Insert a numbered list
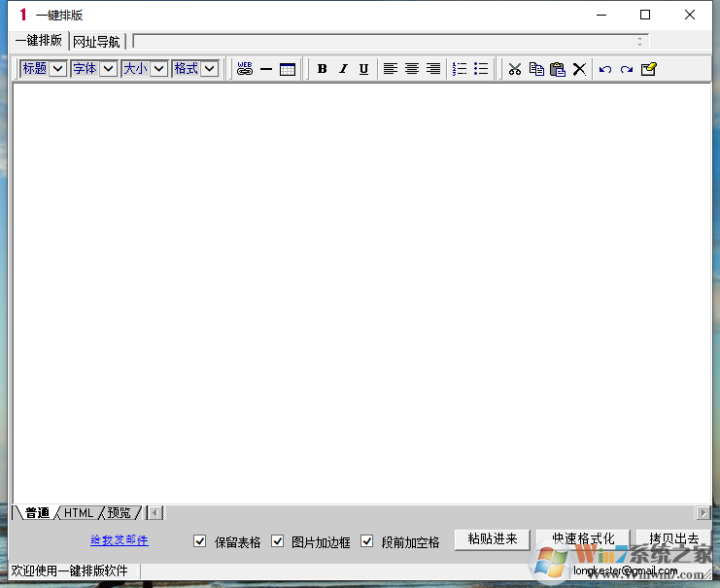This screenshot has height=588, width=720. tap(461, 69)
